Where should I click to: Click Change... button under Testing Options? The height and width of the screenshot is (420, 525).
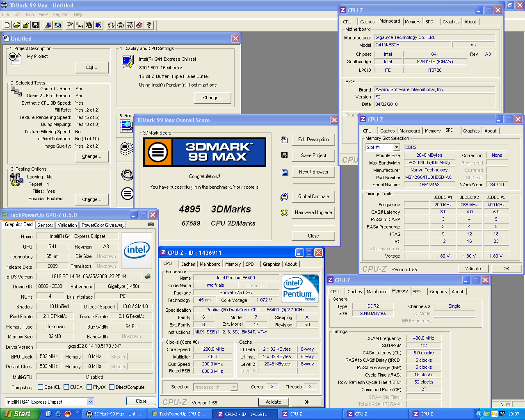(x=92, y=199)
